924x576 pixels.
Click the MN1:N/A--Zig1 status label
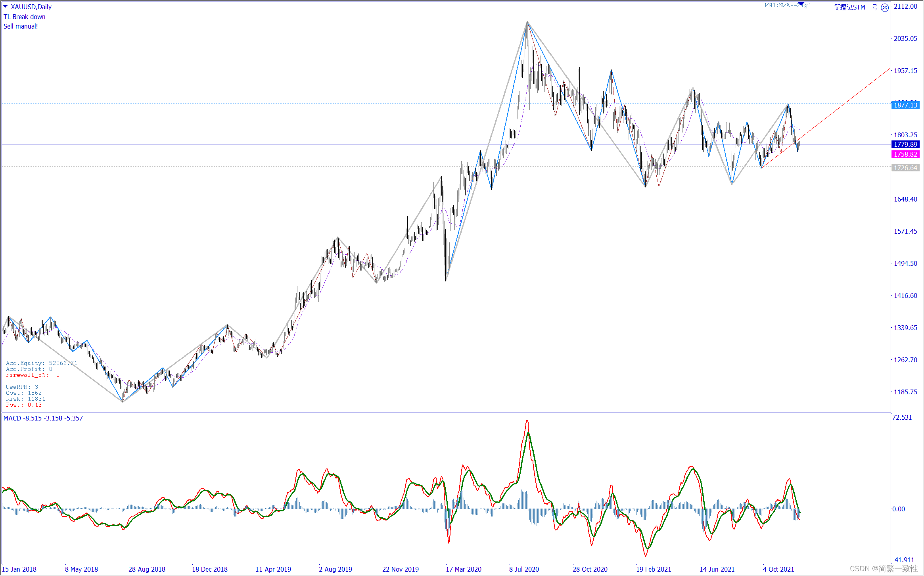pos(788,6)
